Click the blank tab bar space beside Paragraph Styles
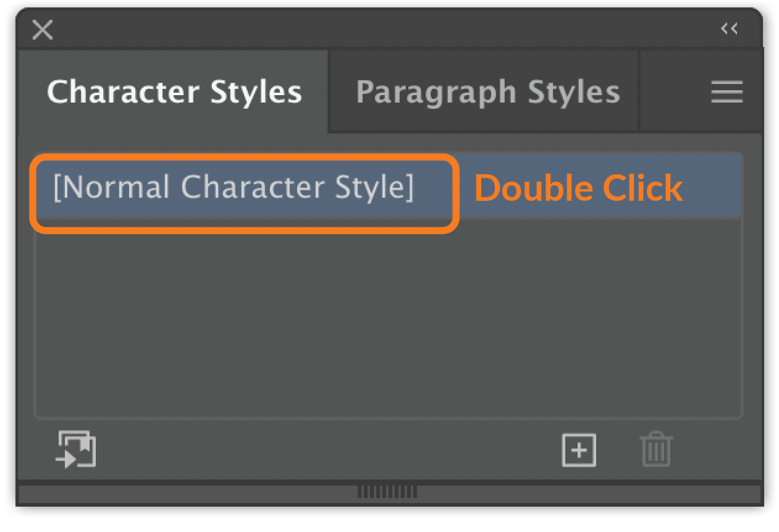This screenshot has height=532, width=779. pyautogui.click(x=673, y=91)
